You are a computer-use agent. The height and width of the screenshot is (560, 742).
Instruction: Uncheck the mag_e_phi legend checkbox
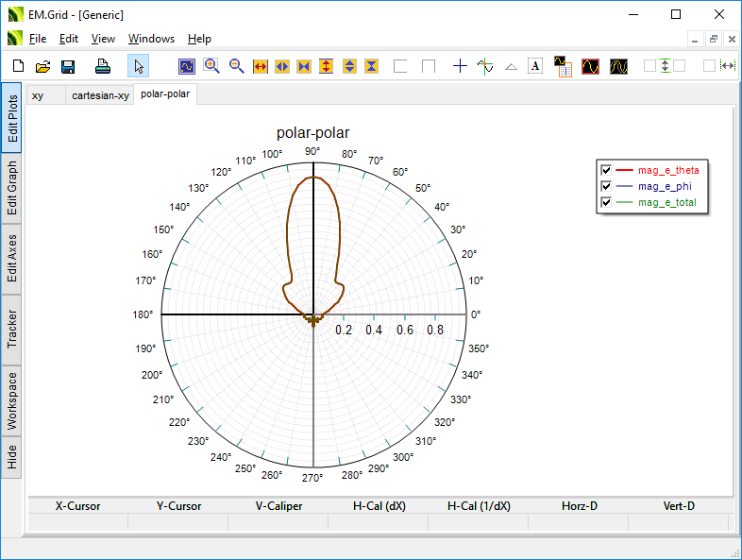click(606, 186)
